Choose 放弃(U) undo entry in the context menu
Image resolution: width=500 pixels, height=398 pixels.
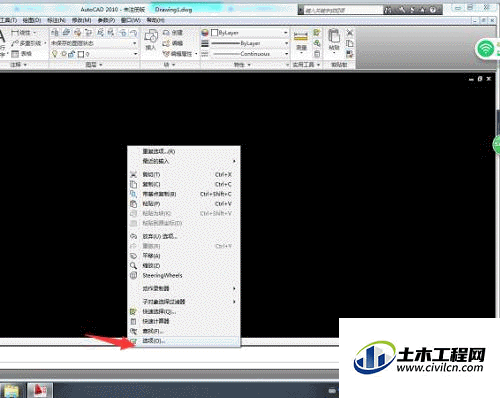coord(184,236)
